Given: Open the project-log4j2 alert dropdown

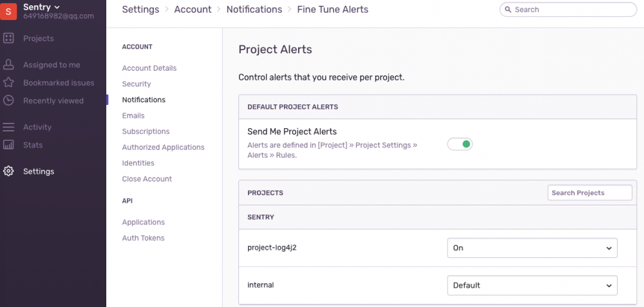Looking at the screenshot, I should [x=532, y=248].
